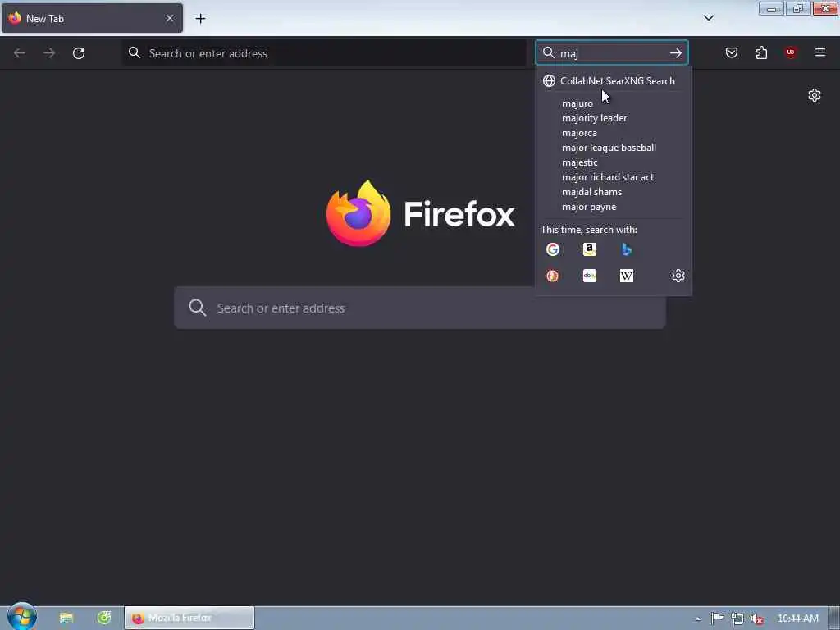The width and height of the screenshot is (840, 630).
Task: Search this time with Amazon
Action: 590,249
